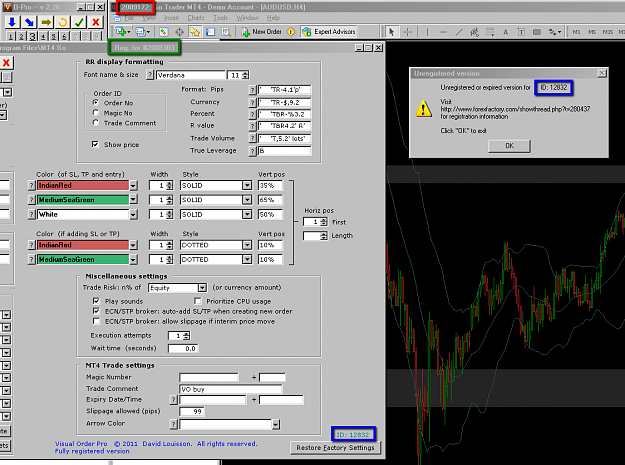625x465 pixels.
Task: Click Expert Advisors toolbar button
Action: [x=329, y=31]
